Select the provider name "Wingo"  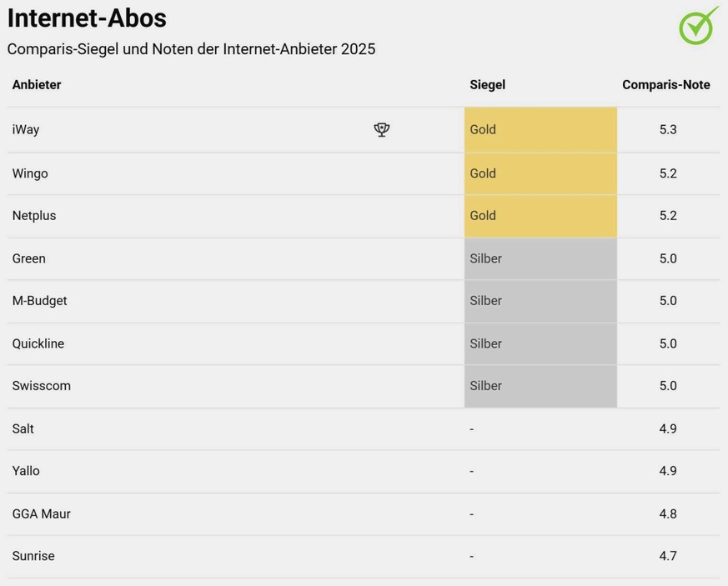pyautogui.click(x=30, y=173)
